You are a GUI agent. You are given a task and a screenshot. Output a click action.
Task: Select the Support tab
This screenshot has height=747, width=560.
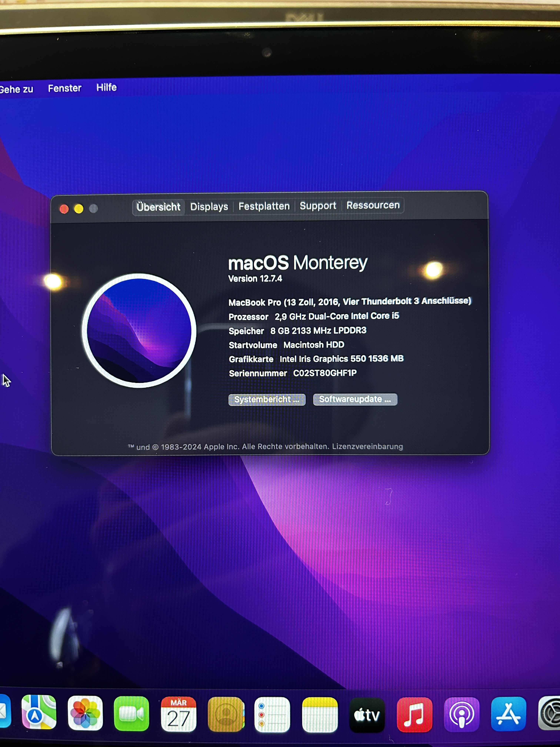point(318,206)
